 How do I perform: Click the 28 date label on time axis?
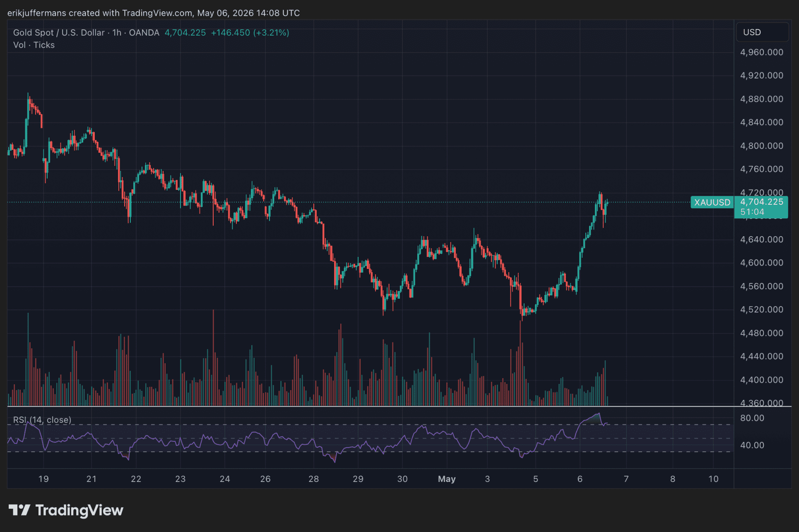(314, 479)
